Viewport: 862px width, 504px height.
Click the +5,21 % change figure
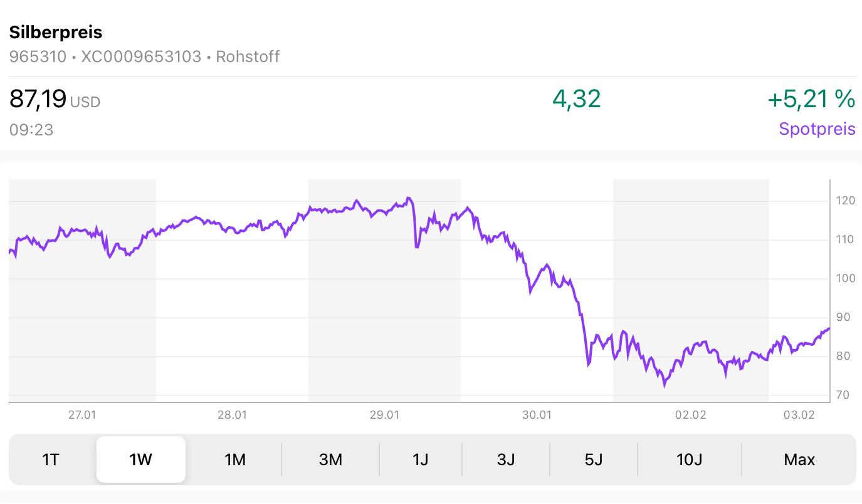(x=811, y=99)
